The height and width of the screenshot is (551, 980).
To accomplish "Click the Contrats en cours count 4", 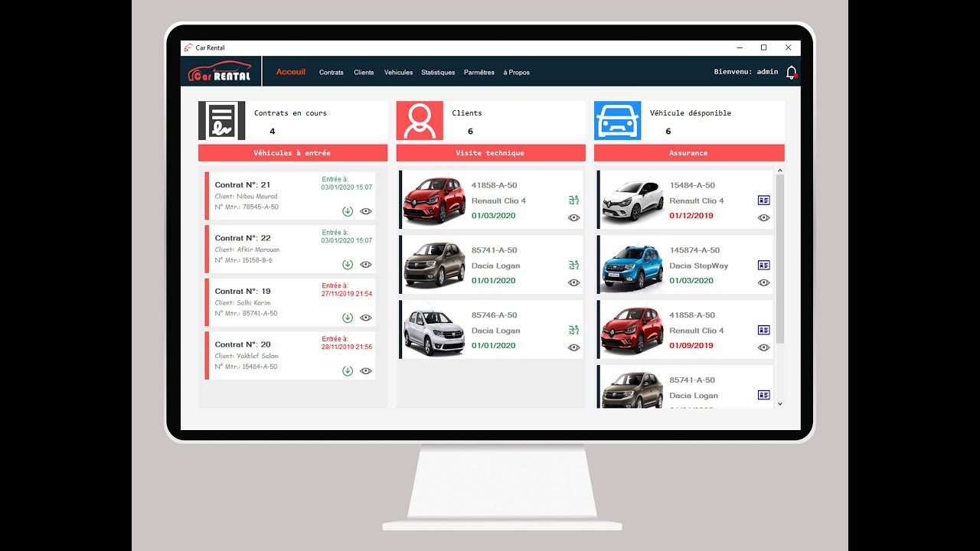I will 272,132.
